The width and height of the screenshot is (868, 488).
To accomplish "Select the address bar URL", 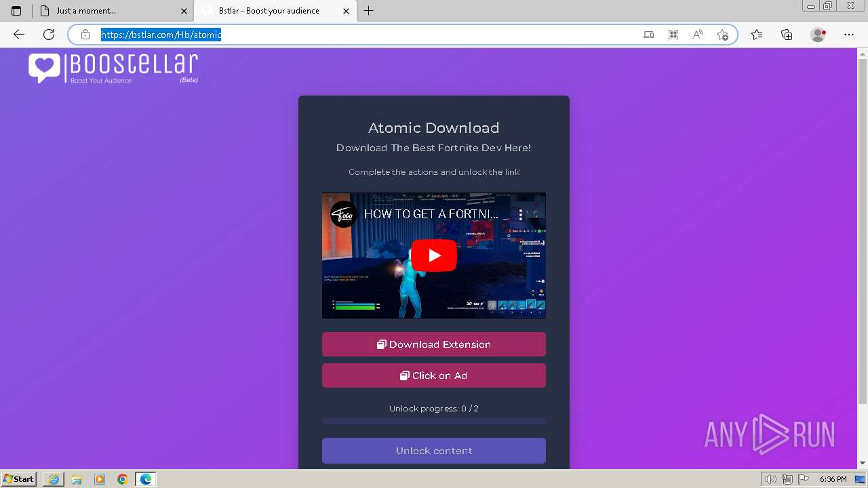I will pyautogui.click(x=161, y=35).
